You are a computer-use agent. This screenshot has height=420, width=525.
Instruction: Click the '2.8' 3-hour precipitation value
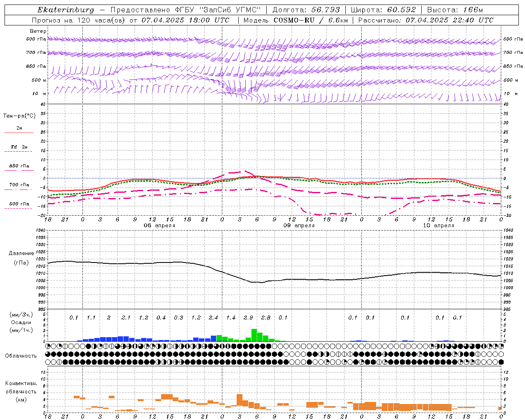[x=266, y=317]
